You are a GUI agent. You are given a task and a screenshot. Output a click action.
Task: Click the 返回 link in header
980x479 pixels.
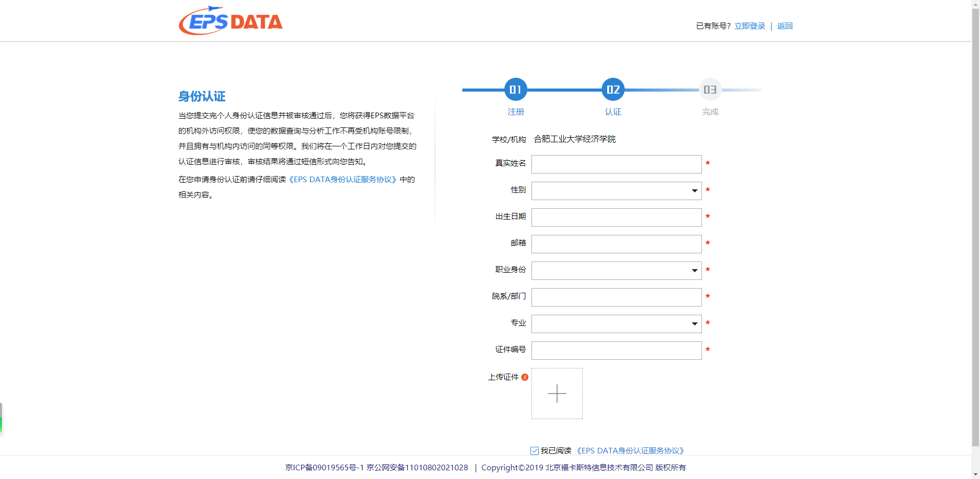pos(784,26)
